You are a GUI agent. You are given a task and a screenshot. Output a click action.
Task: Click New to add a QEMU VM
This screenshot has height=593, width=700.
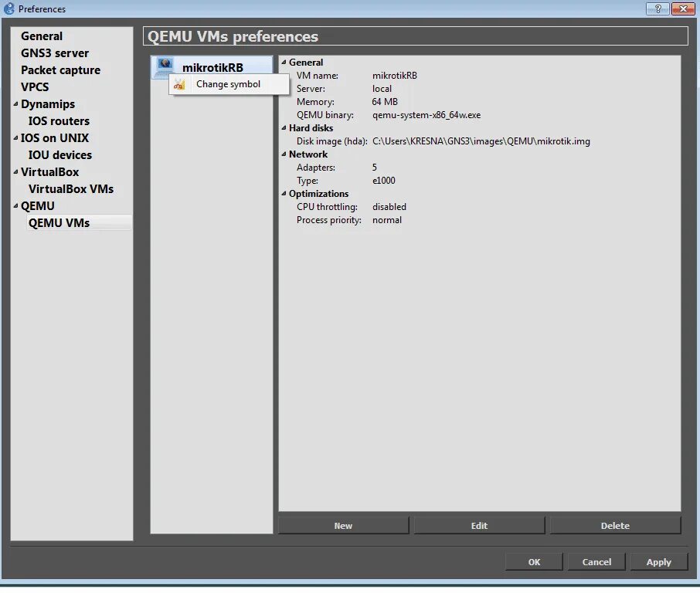click(343, 526)
